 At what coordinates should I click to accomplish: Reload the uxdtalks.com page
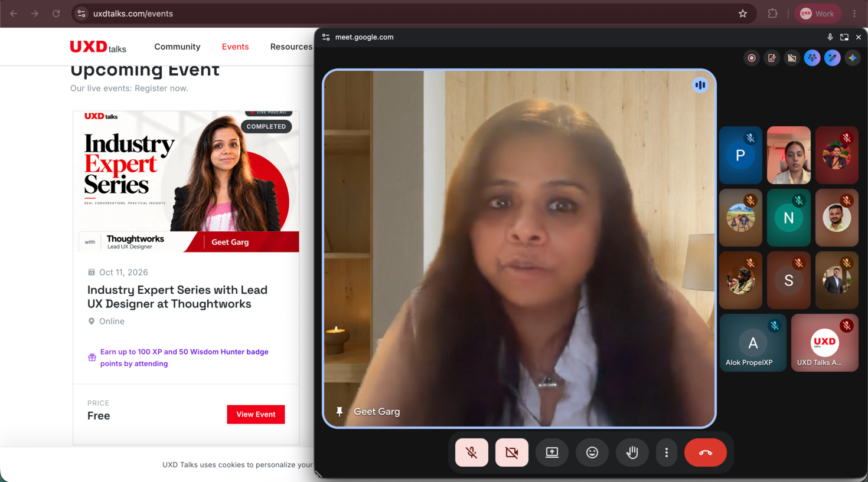(56, 14)
